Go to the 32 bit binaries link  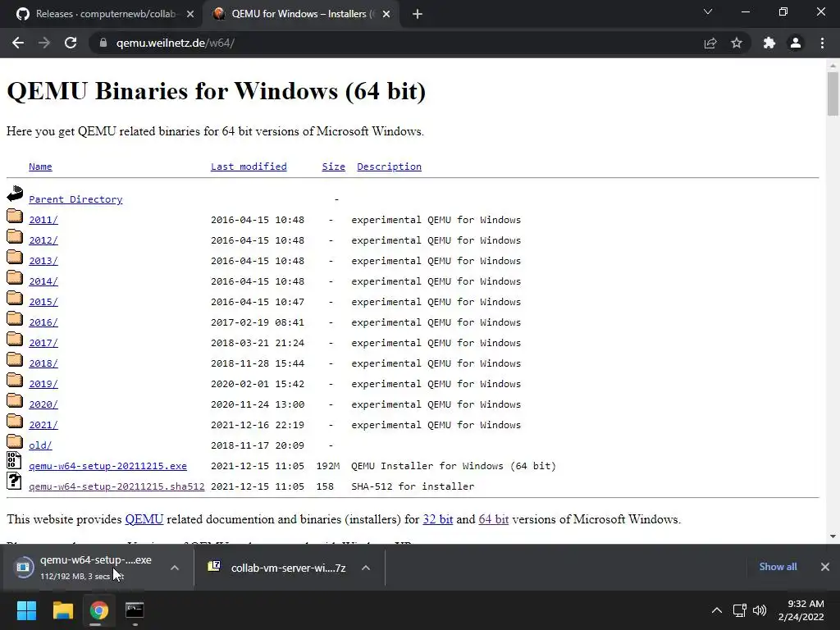(438, 519)
